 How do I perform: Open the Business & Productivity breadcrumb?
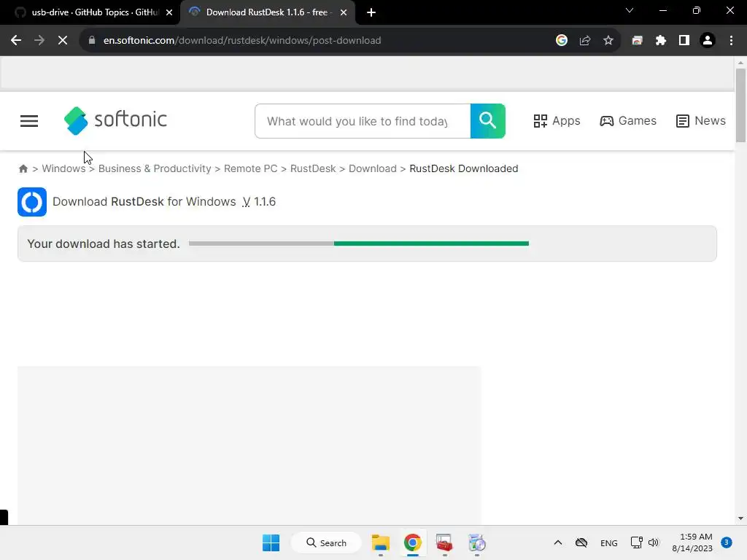click(155, 168)
